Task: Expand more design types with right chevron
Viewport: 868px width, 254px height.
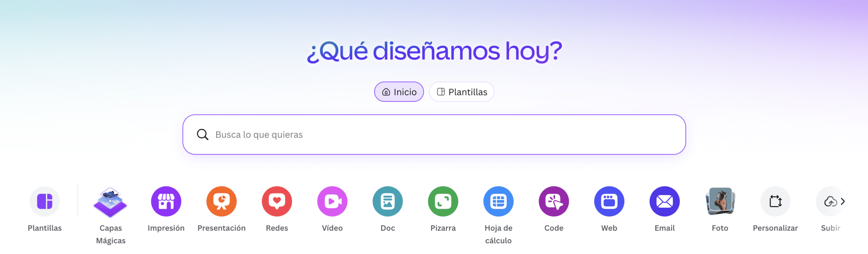Action: [843, 201]
